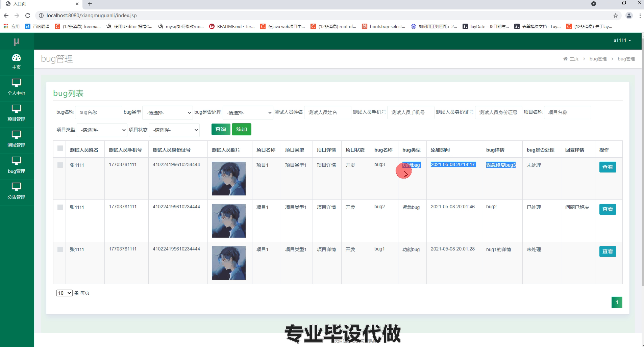The height and width of the screenshot is (347, 644).
Task: Focus the 测试人员姓名 search field
Action: coord(328,112)
